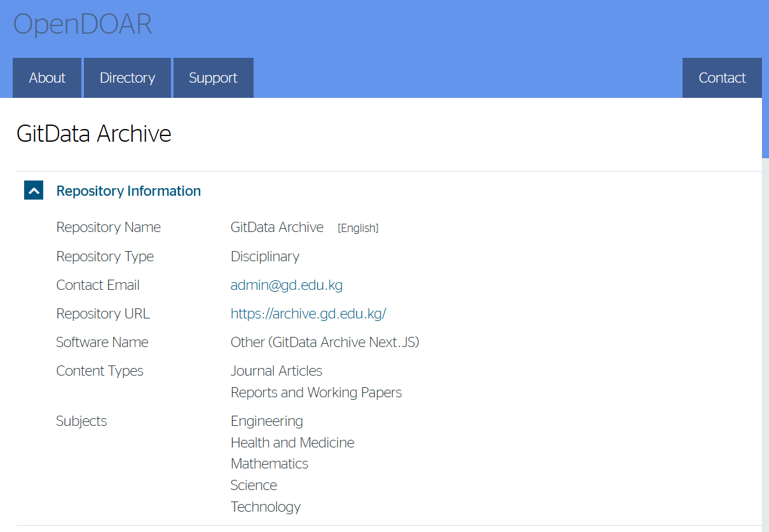Screen dimensions: 769x532
Task: Open the Directory menu
Action: click(127, 78)
